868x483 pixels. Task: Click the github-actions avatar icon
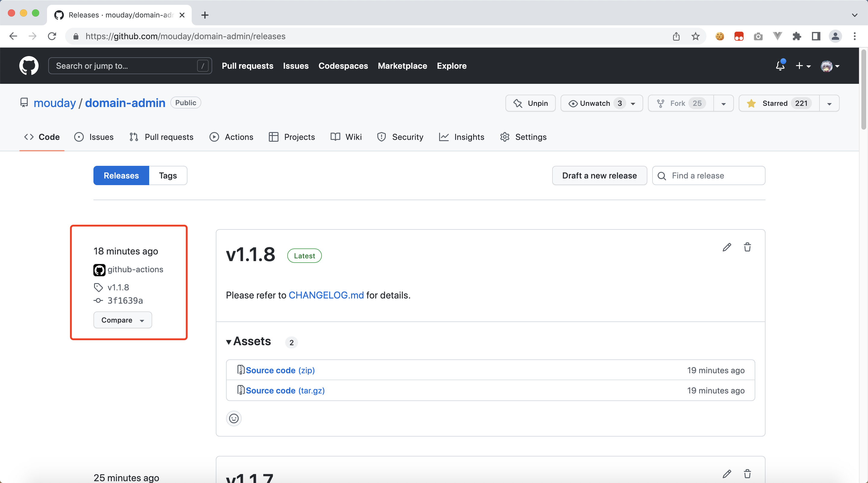tap(99, 270)
